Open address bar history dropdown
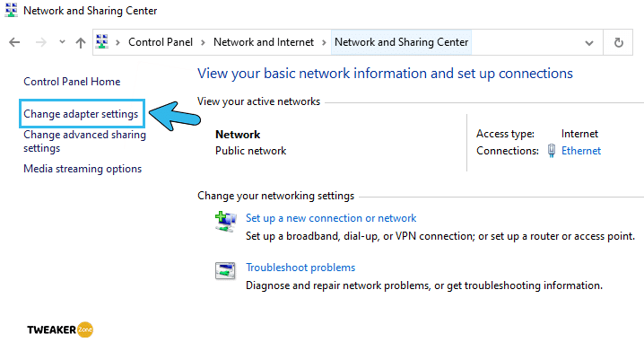 pos(589,43)
